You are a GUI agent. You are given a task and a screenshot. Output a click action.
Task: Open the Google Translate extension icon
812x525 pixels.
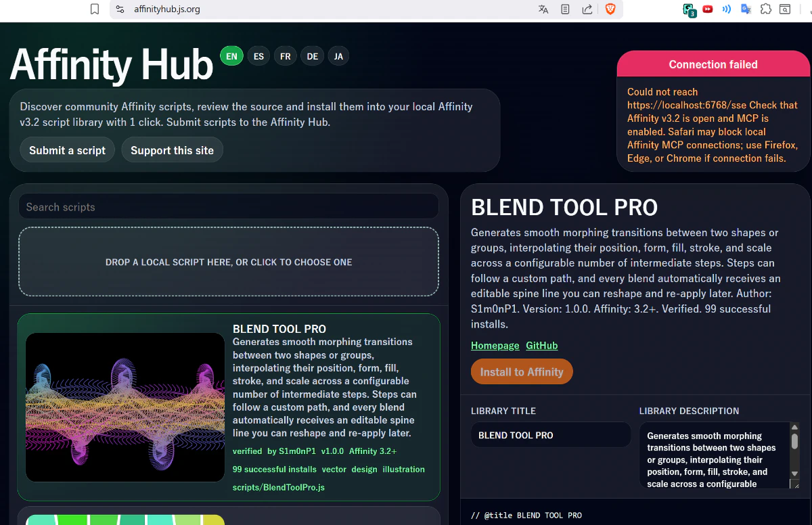[746, 9]
